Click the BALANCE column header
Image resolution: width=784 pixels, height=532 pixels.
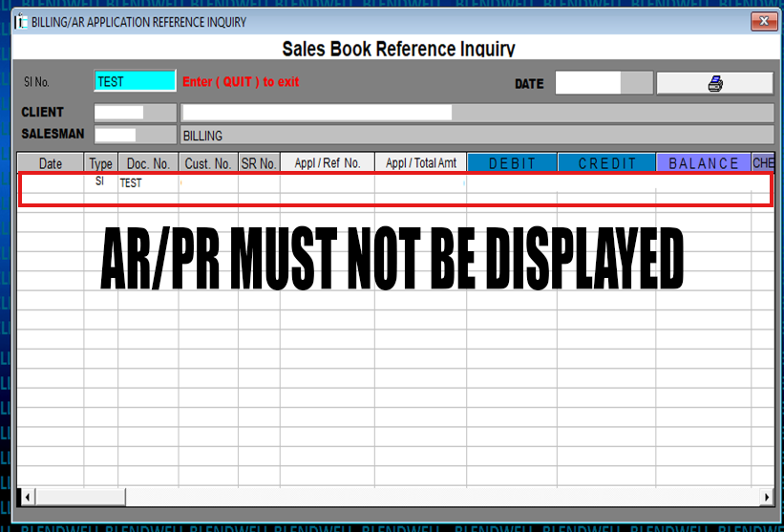pos(704,163)
